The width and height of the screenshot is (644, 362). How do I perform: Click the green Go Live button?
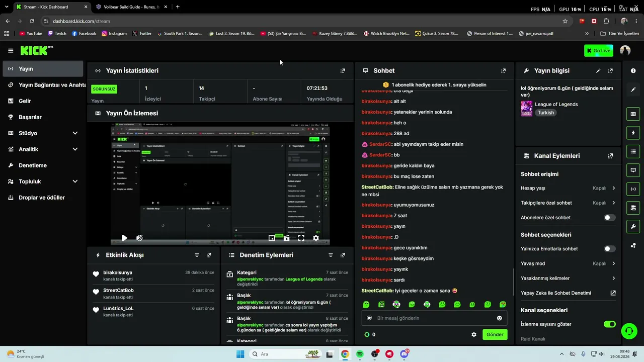[x=598, y=51]
